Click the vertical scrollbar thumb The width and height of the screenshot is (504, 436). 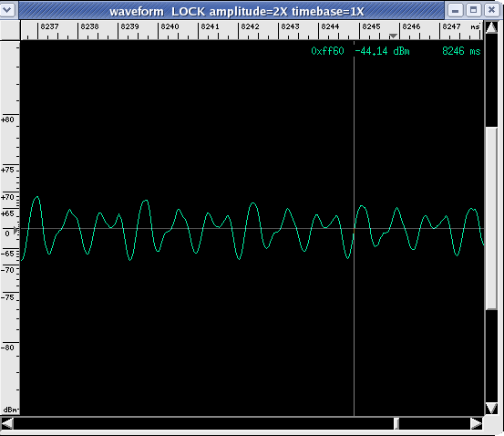click(x=491, y=219)
